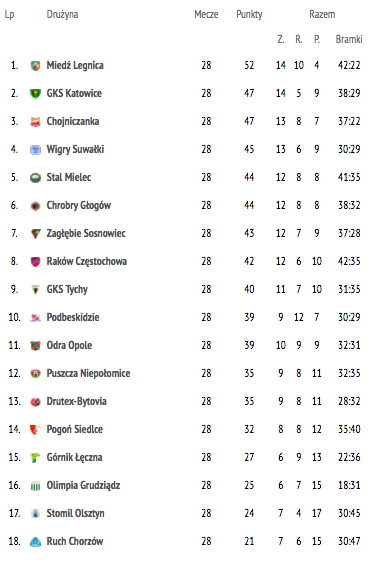The height and width of the screenshot is (562, 372).
Task: Click the Miedź Legnica club crest
Action: (x=35, y=66)
